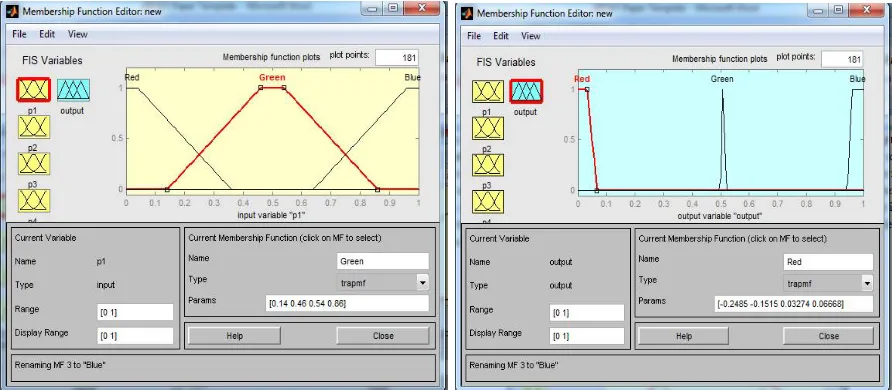Open the Edit menu in right window
Screen dimensions: 892x390
pyautogui.click(x=501, y=36)
